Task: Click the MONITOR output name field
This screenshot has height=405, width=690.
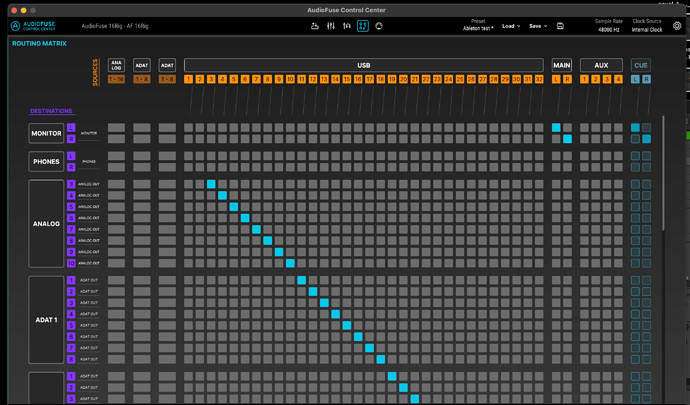Action: tap(89, 133)
